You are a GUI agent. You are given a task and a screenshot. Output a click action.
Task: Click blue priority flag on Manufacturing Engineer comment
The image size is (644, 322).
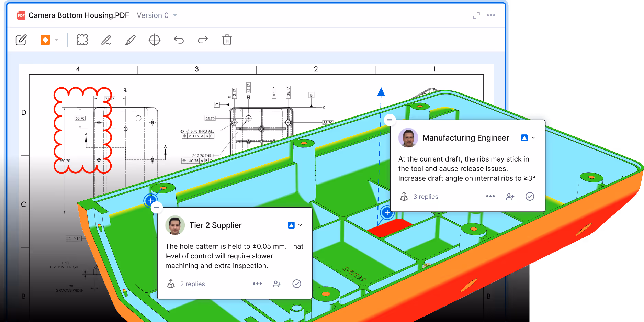pyautogui.click(x=524, y=138)
